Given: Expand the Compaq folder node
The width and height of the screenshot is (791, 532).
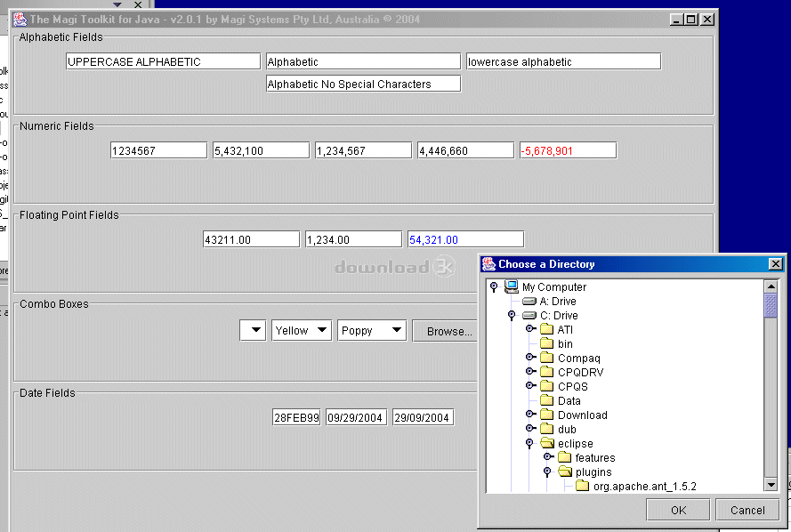Looking at the screenshot, I should tap(529, 358).
